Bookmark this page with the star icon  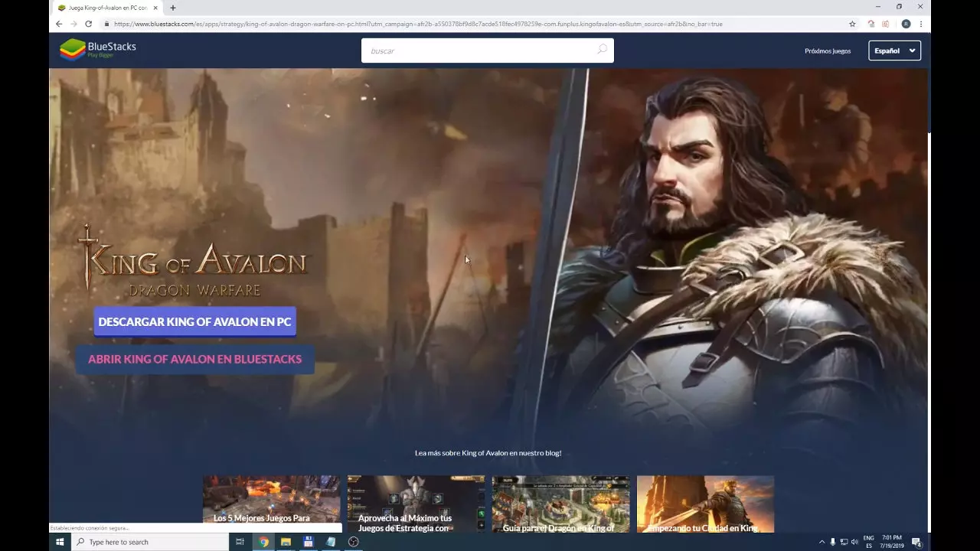pos(852,24)
